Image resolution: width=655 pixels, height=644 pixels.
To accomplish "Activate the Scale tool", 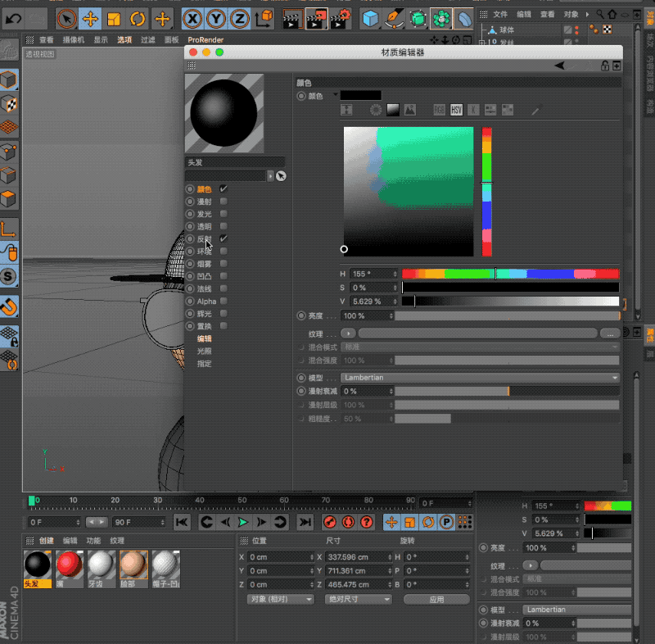I will (114, 19).
